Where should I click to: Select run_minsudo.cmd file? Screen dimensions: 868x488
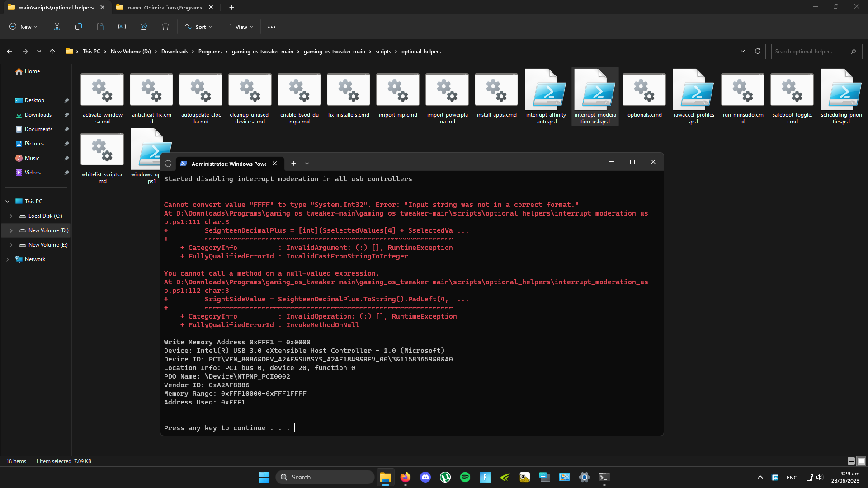(x=743, y=97)
